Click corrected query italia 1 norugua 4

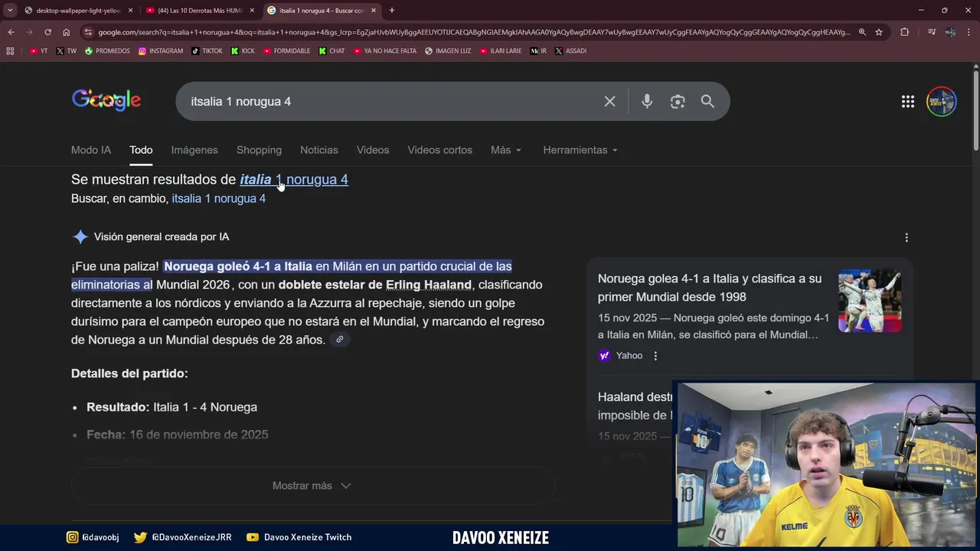(294, 179)
